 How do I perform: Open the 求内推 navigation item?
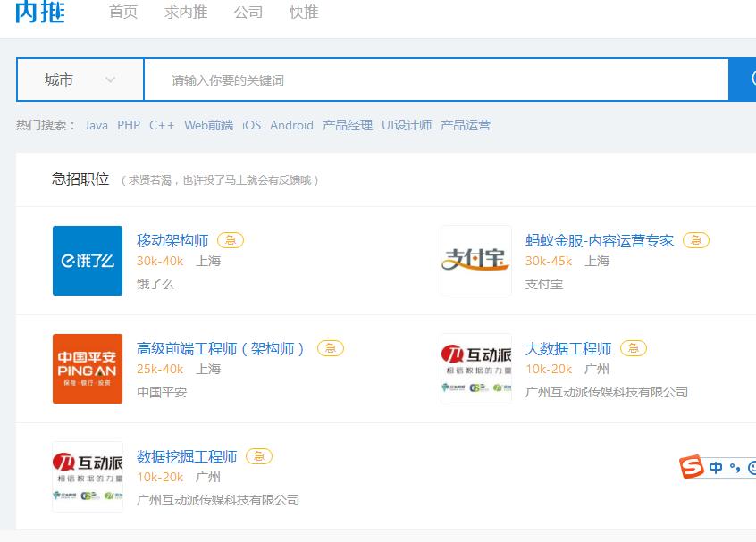[x=185, y=13]
